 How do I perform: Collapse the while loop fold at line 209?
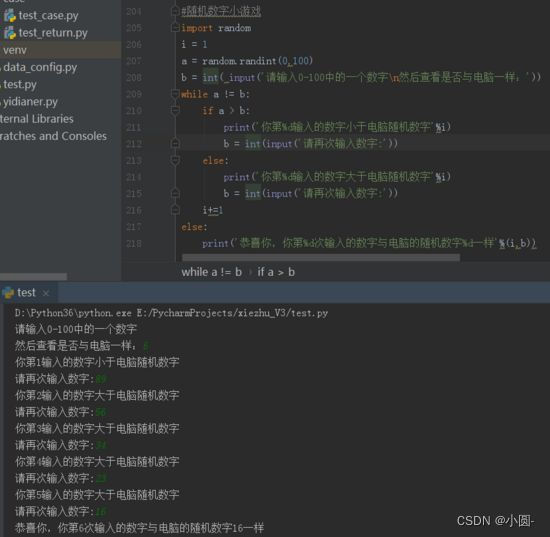click(175, 94)
